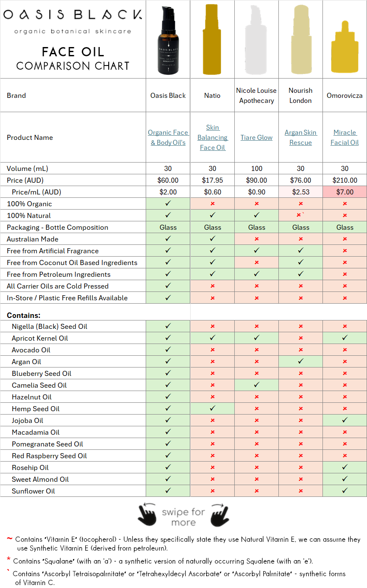Click the pale pink $2.53 price cell
367x588 pixels.
pyautogui.click(x=301, y=192)
